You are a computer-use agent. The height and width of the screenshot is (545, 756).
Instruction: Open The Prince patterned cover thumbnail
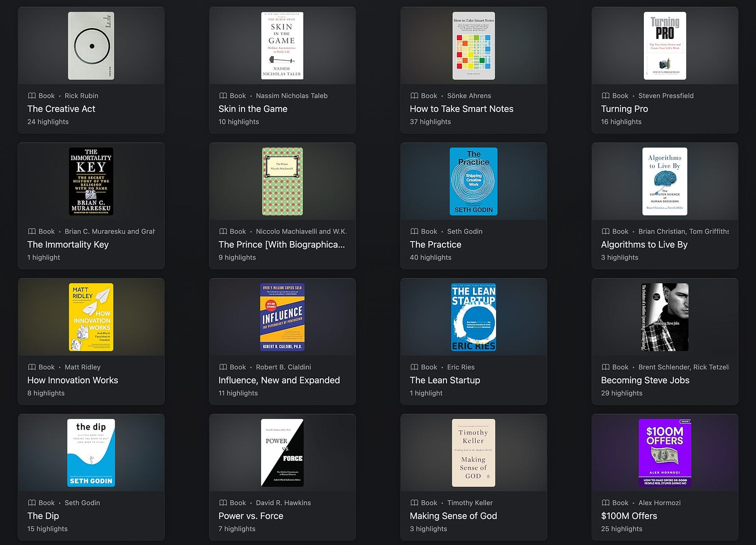[x=282, y=181]
